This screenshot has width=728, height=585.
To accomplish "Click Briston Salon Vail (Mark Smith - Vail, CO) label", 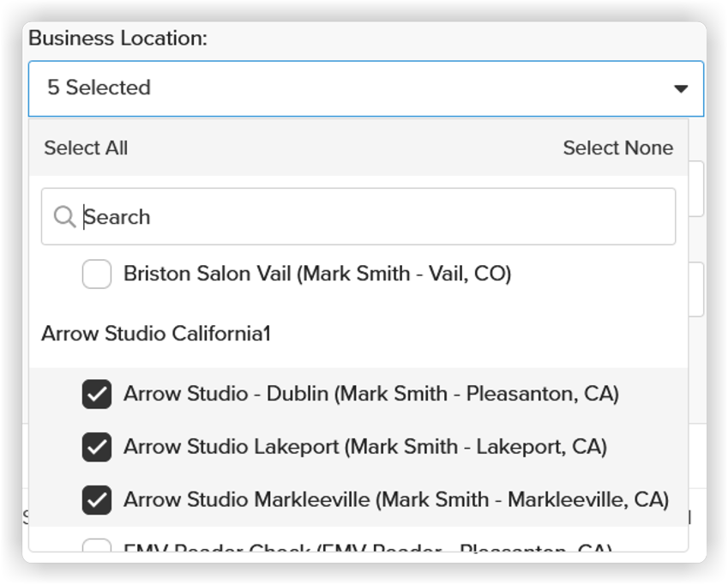I will click(x=317, y=274).
